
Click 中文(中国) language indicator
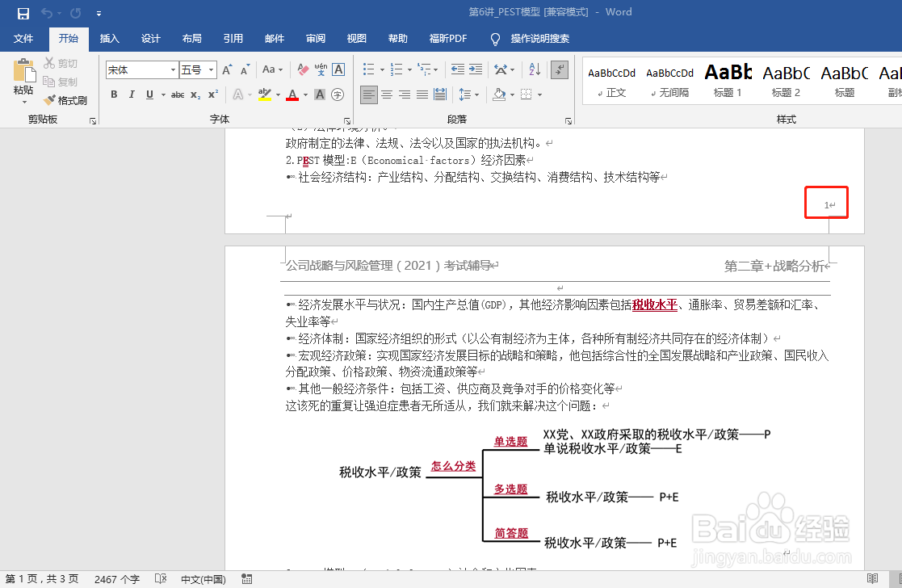[203, 579]
